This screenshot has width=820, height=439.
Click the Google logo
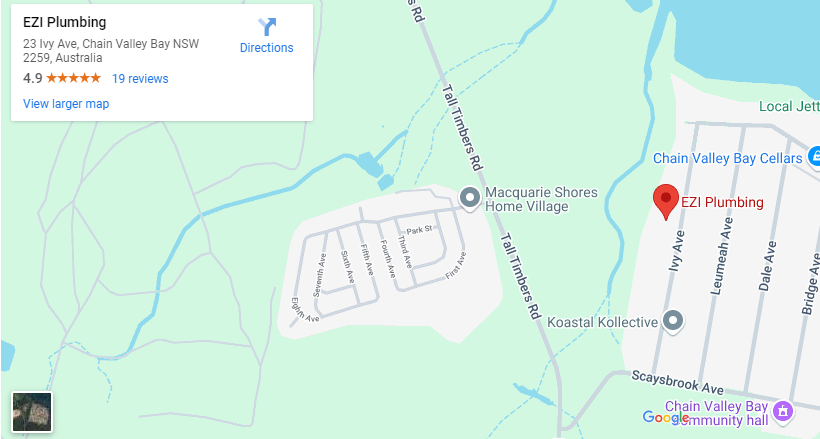(666, 417)
